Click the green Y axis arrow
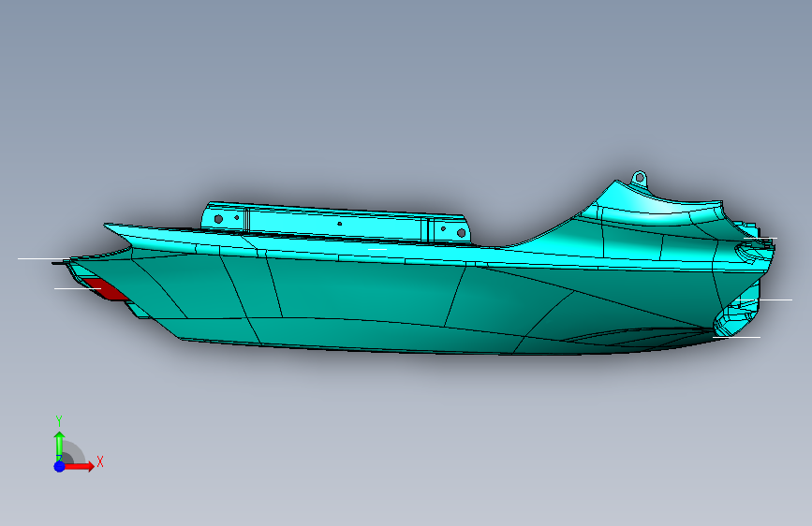Screen dimensions: 812x526 coord(60,446)
